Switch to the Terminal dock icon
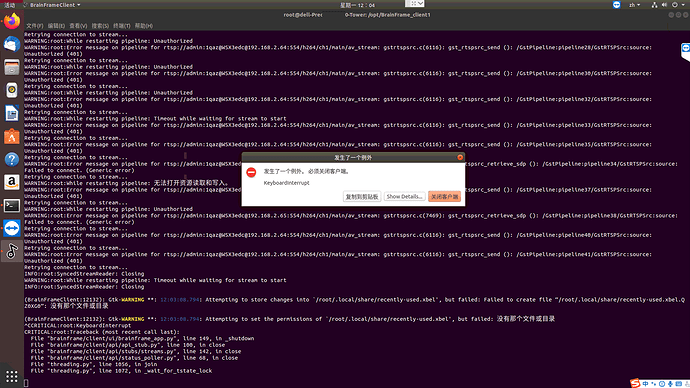 [x=12, y=205]
